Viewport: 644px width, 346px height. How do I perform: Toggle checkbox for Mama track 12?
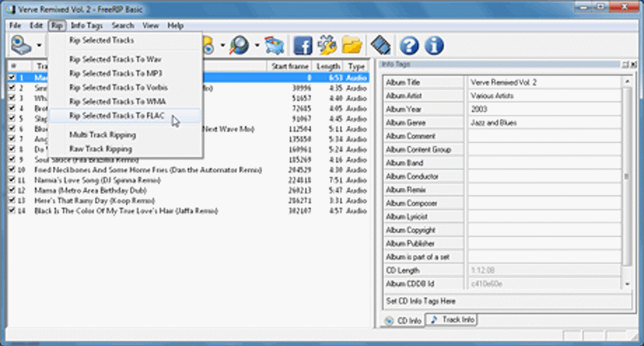13,190
